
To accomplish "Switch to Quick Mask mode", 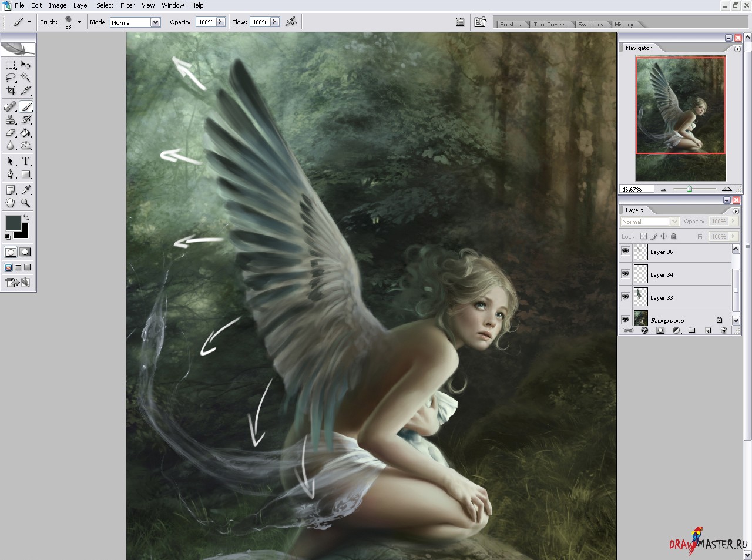I will (25, 252).
